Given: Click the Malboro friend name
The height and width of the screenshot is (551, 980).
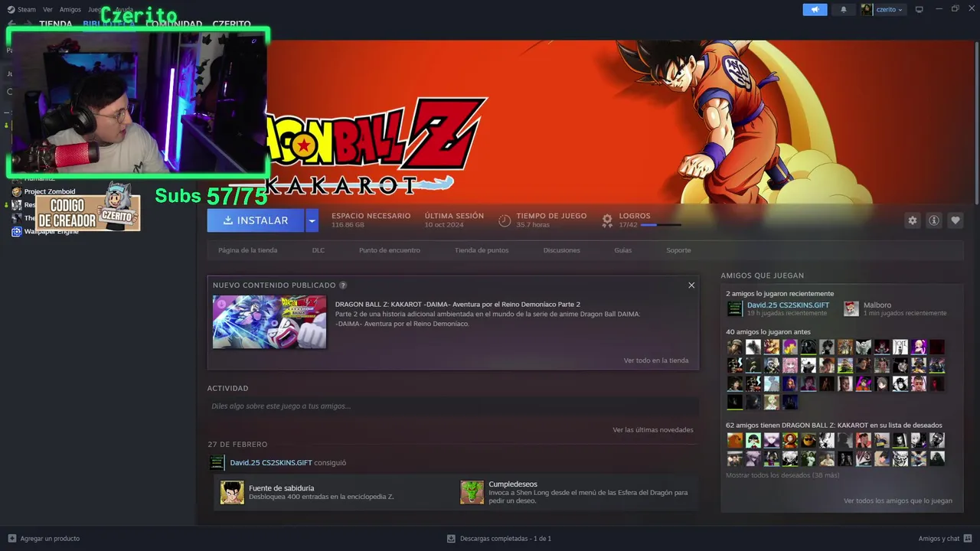Looking at the screenshot, I should coord(877,305).
